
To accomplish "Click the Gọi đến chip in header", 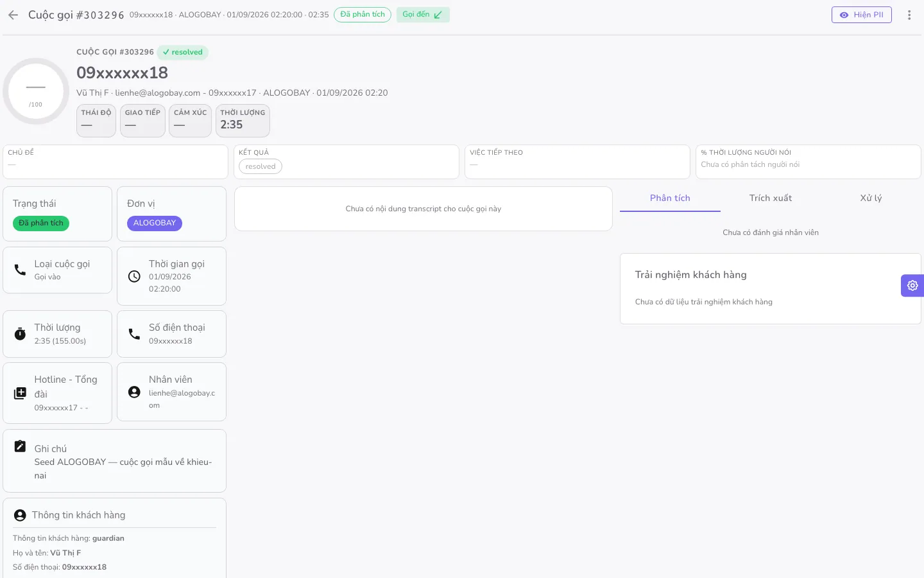I will [x=423, y=15].
